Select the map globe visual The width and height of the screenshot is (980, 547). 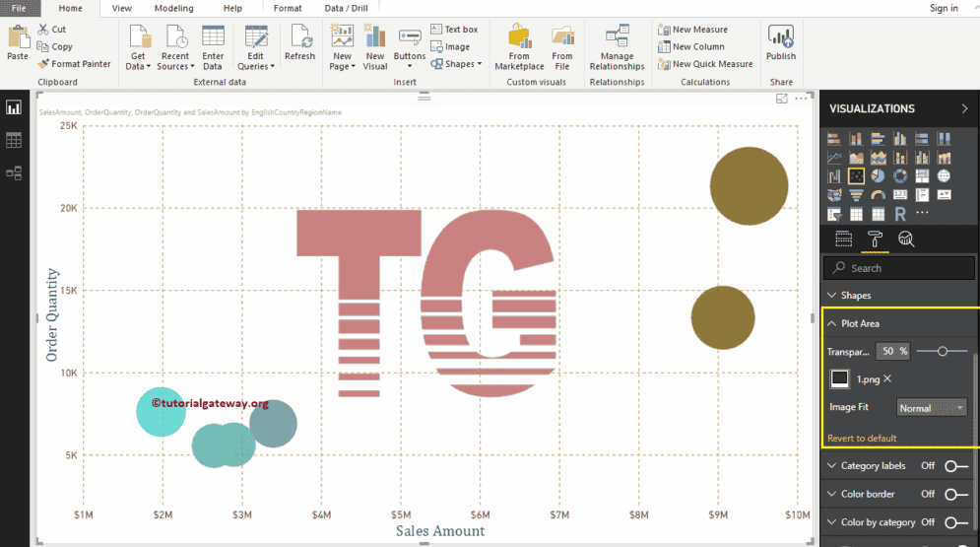944,176
